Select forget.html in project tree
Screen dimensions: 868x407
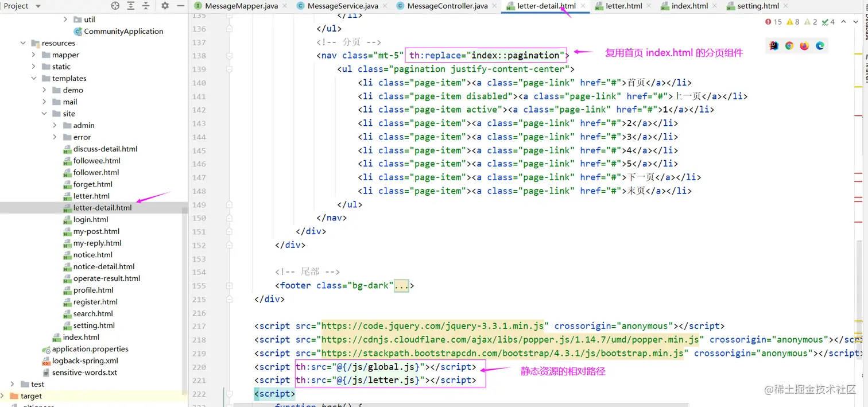point(92,184)
